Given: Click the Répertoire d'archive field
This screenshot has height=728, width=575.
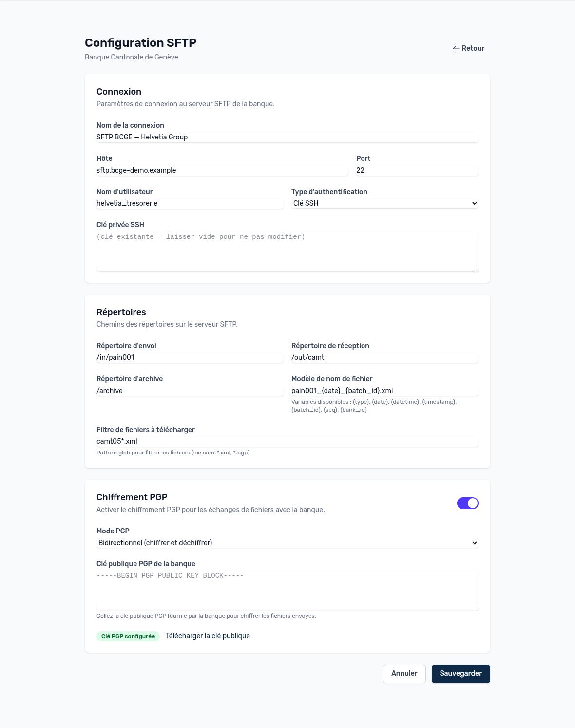Looking at the screenshot, I should click(190, 391).
